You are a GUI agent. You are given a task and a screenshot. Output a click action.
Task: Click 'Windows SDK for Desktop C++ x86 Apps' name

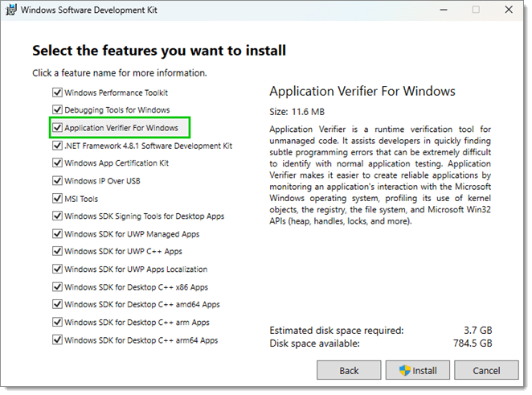136,287
